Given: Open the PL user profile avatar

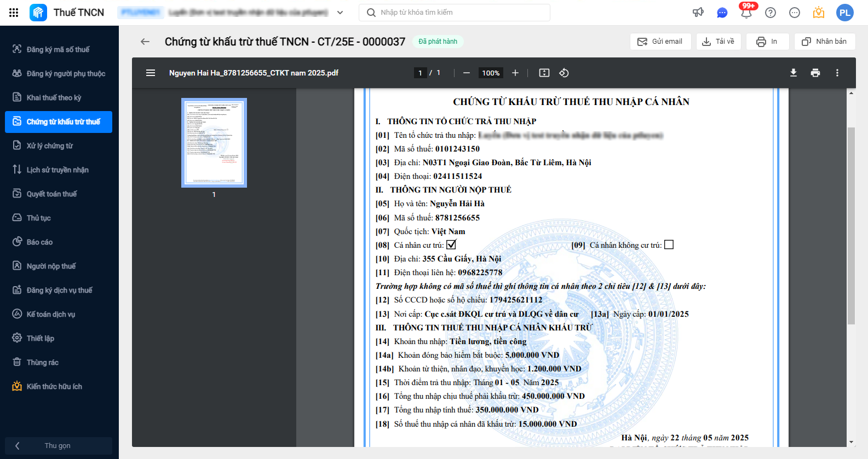Looking at the screenshot, I should tap(845, 13).
